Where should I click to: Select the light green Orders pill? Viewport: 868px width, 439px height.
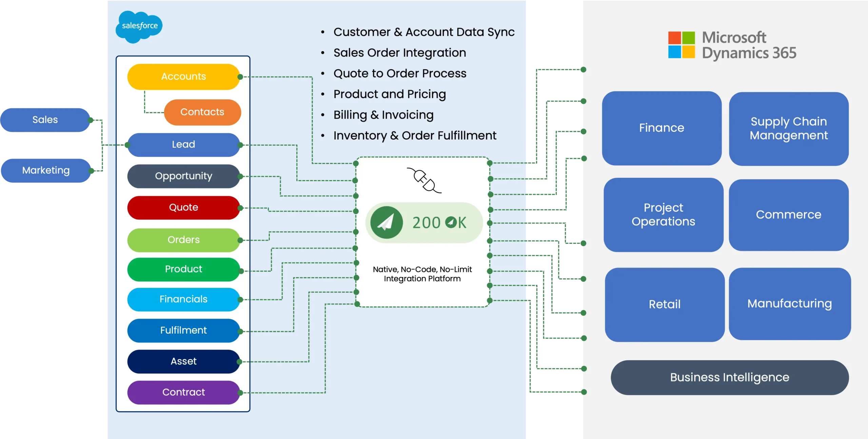pyautogui.click(x=183, y=240)
